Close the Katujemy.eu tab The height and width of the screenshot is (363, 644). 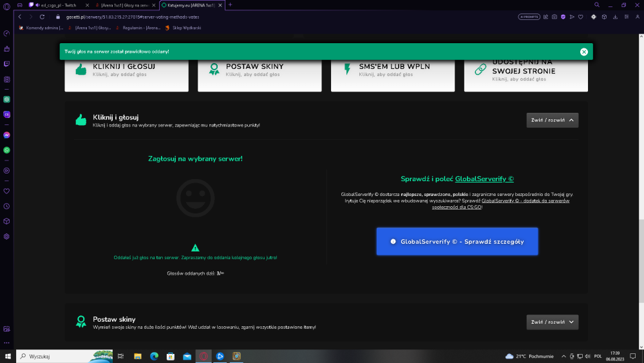click(220, 5)
